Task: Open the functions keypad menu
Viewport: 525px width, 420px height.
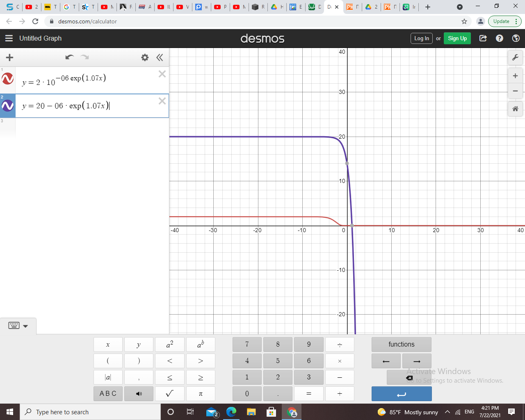Action: pyautogui.click(x=402, y=345)
